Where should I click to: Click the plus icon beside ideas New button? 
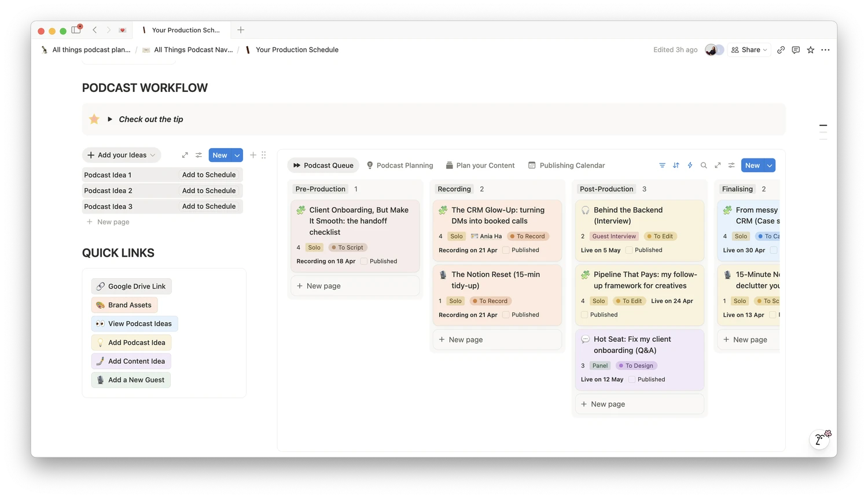(253, 155)
